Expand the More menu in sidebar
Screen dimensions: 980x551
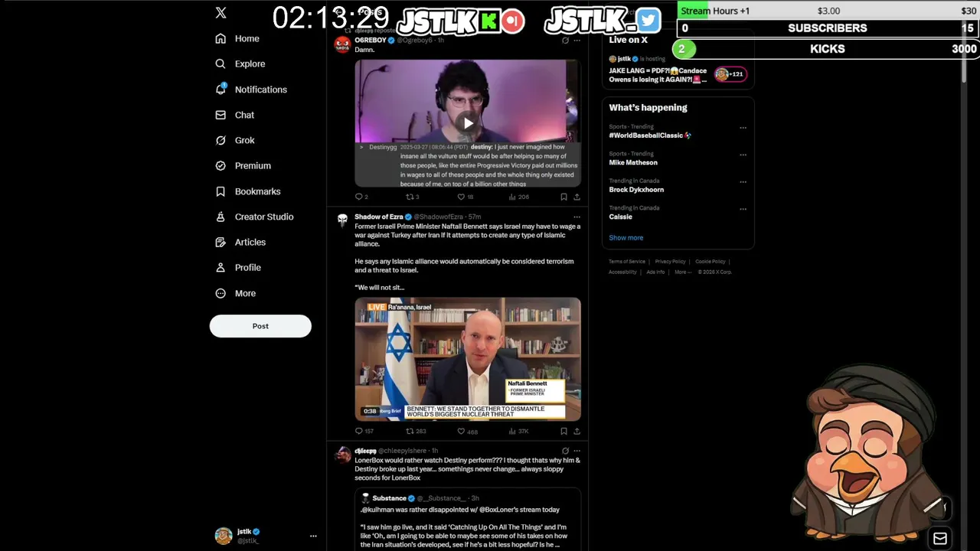pyautogui.click(x=236, y=293)
